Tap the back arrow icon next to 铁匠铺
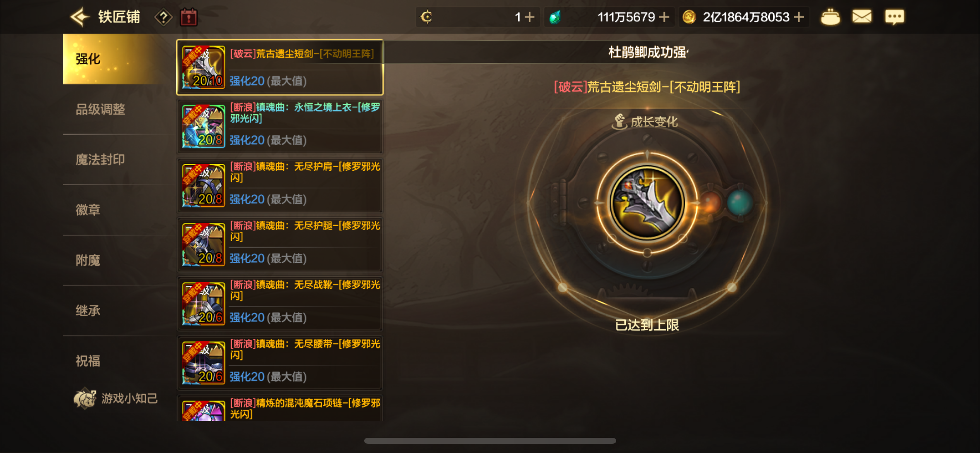 point(80,17)
